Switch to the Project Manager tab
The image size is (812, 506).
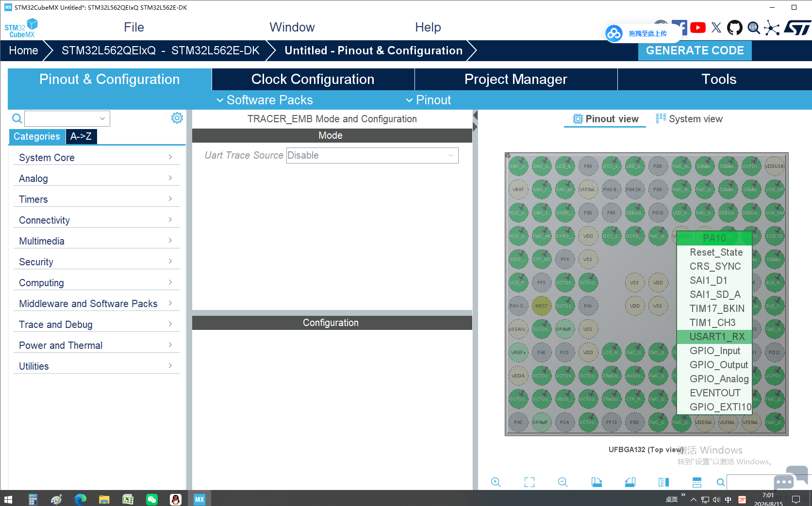point(516,79)
